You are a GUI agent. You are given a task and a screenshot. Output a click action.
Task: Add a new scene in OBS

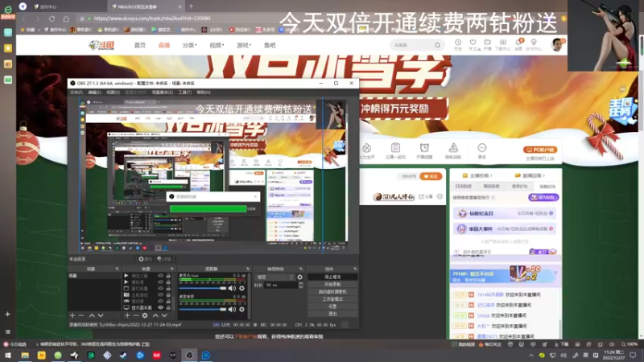72,315
